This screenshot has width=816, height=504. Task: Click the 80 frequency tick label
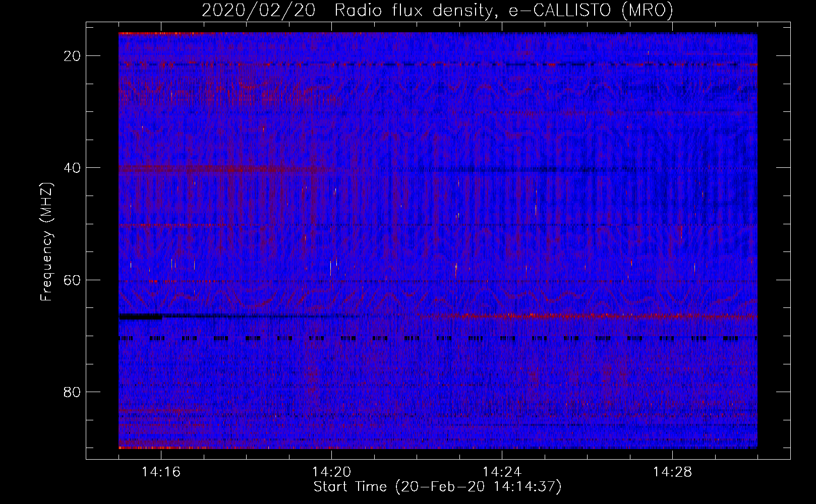pos(72,392)
